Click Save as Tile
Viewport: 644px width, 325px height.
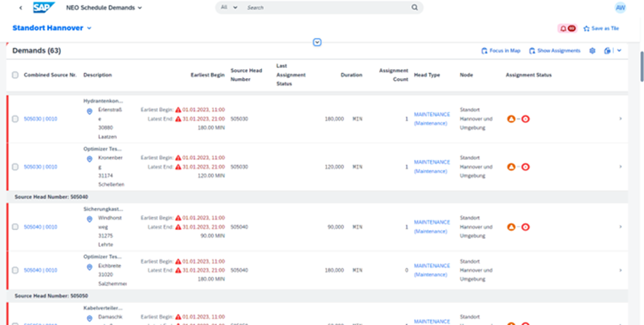pos(602,28)
